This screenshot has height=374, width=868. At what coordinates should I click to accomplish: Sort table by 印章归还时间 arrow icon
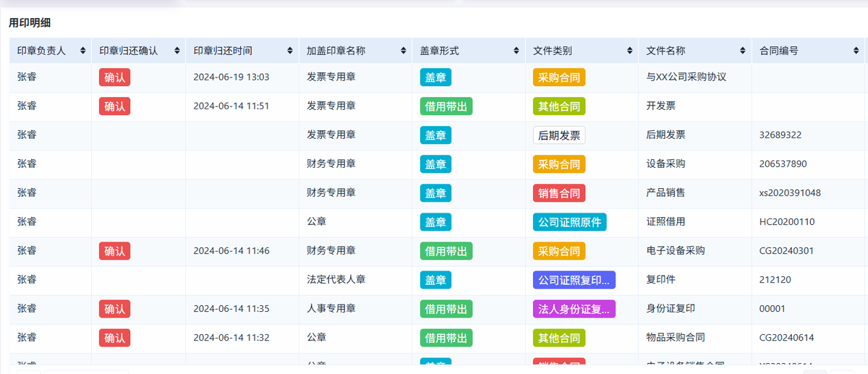click(x=290, y=51)
